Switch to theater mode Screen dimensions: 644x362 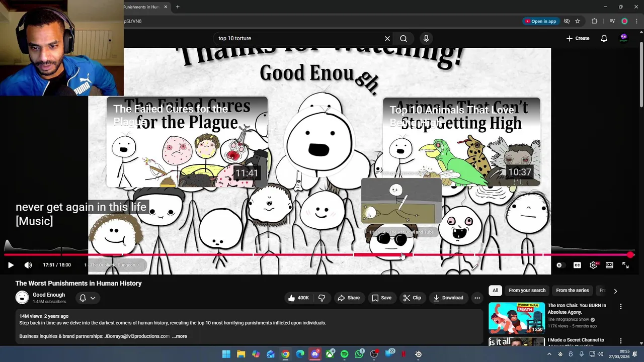click(609, 265)
